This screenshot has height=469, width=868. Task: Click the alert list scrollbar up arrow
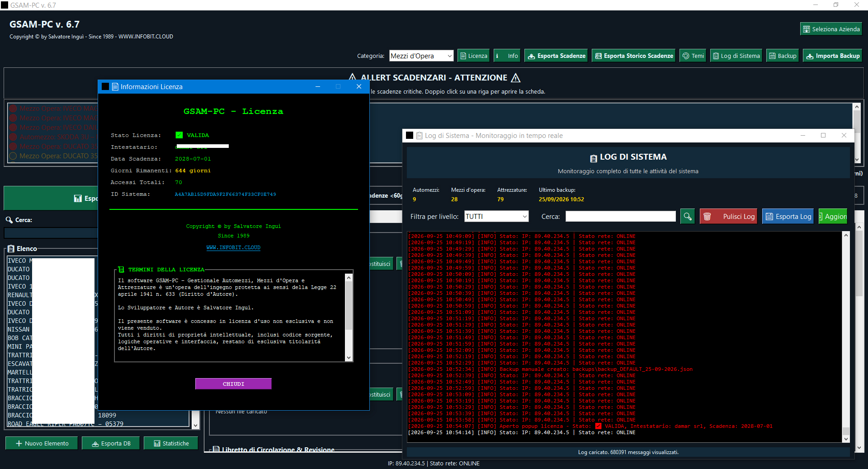pyautogui.click(x=856, y=107)
